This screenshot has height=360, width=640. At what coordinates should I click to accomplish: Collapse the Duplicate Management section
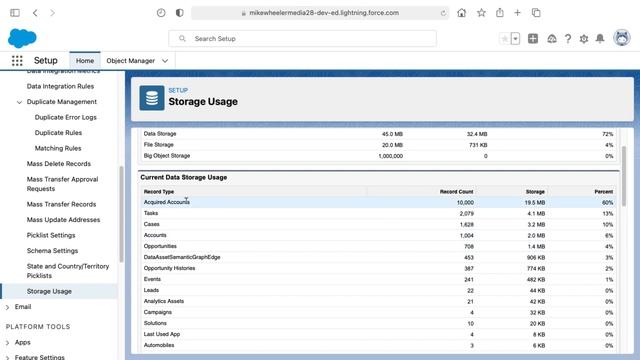coord(19,102)
